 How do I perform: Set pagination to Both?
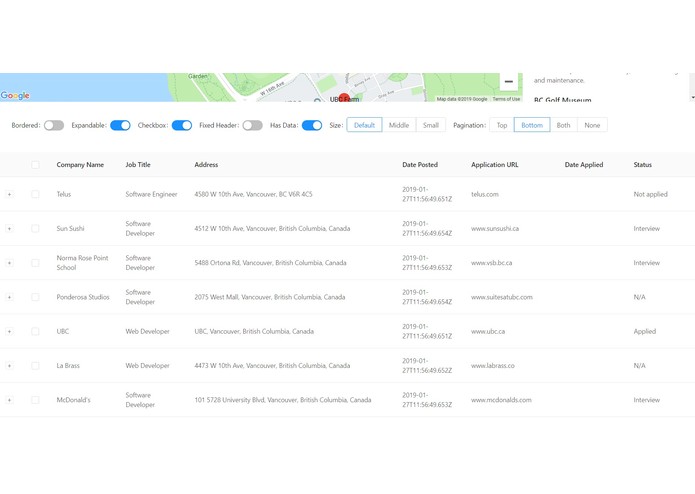pos(563,125)
